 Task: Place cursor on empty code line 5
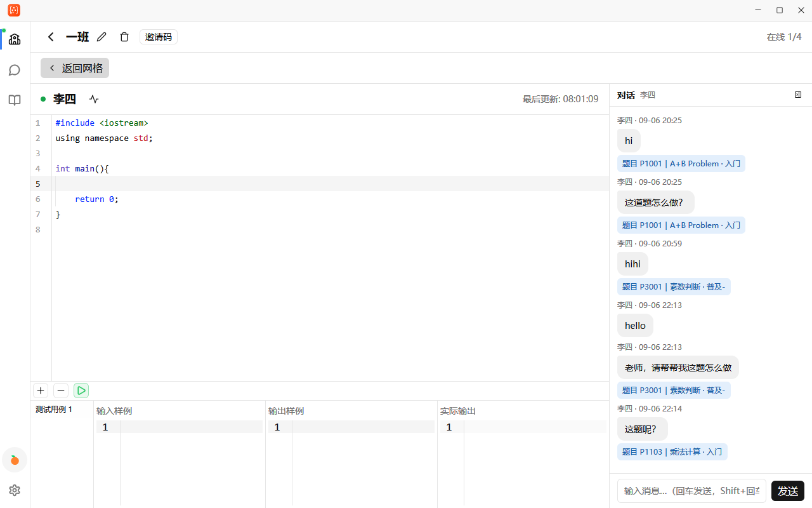330,184
